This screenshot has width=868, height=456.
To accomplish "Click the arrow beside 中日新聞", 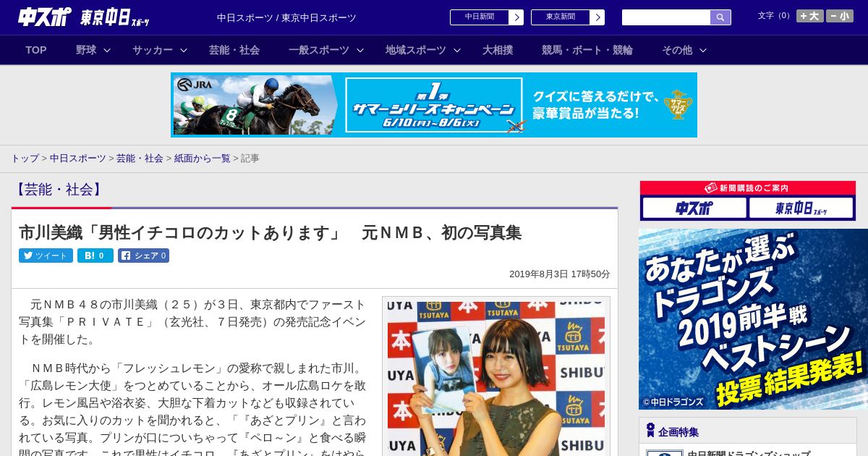I will [x=516, y=17].
